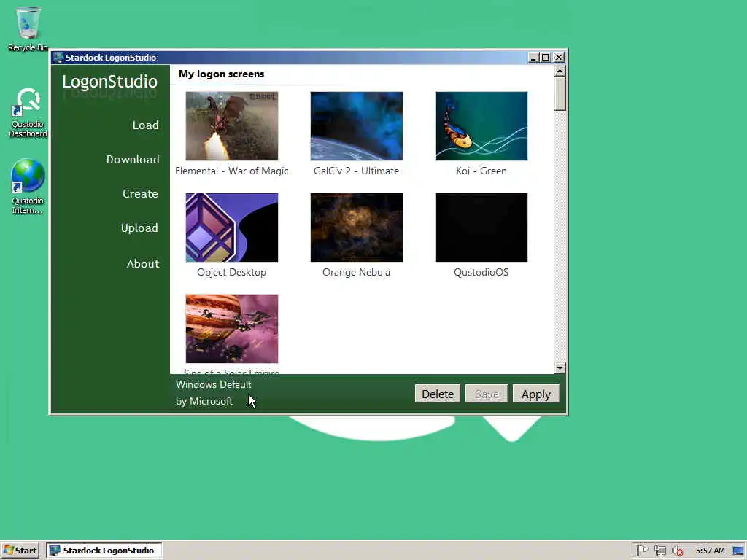
Task: Click the 'Orange Nebula' caption
Action: click(x=356, y=273)
